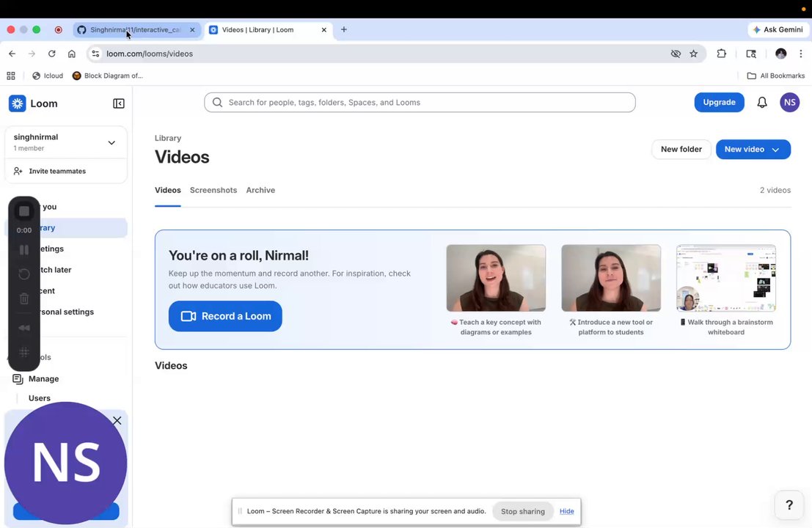Click the browser back arrow

(12, 54)
